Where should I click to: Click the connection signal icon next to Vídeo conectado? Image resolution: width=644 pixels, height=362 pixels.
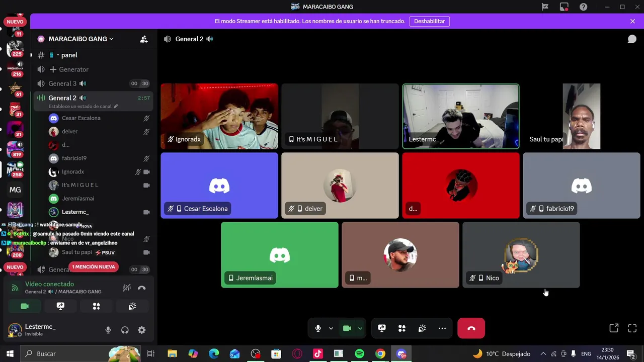[15, 288]
